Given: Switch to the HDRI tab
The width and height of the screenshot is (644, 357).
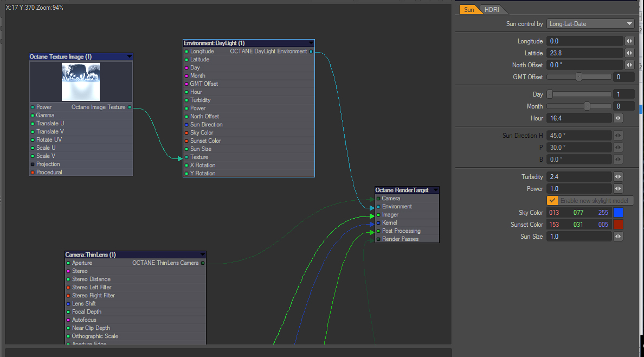Looking at the screenshot, I should 492,9.
